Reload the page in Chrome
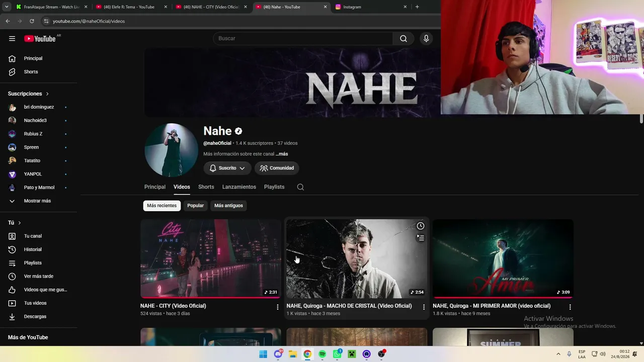The height and width of the screenshot is (362, 644). click(x=32, y=21)
